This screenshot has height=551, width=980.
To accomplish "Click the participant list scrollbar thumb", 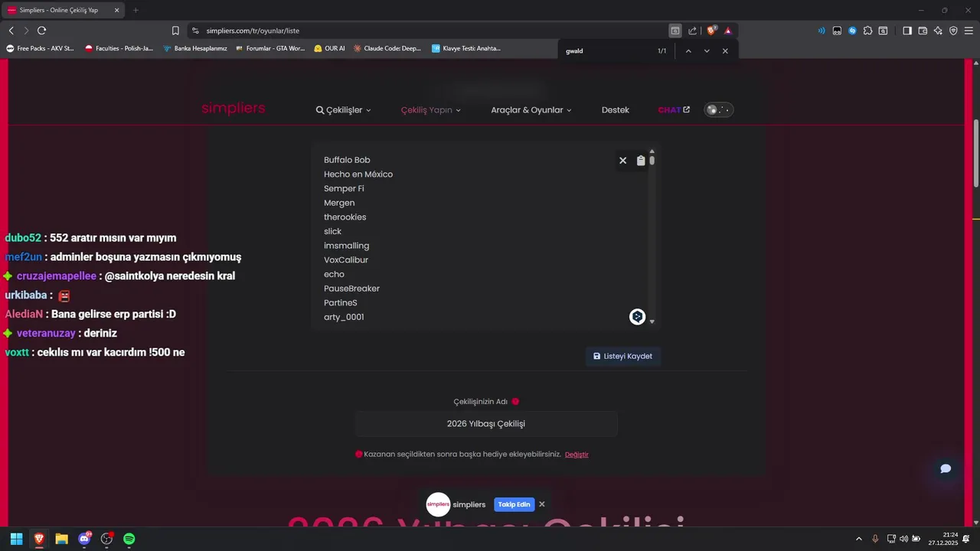I will click(652, 161).
